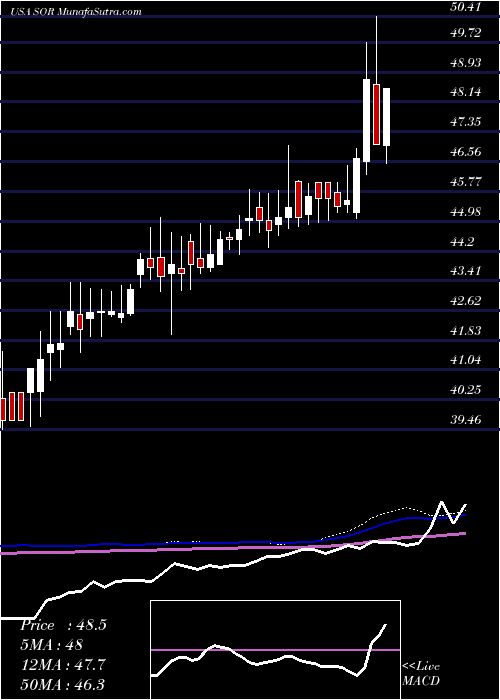Select the 41.04 price axis label
Viewport: 500px width, 700px height.
click(466, 360)
